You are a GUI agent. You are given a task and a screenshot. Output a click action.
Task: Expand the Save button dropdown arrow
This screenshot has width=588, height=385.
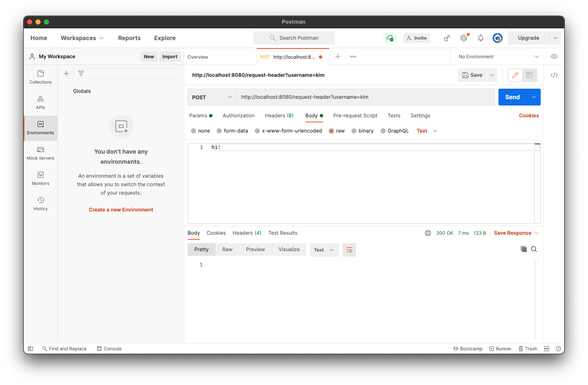pyautogui.click(x=492, y=75)
